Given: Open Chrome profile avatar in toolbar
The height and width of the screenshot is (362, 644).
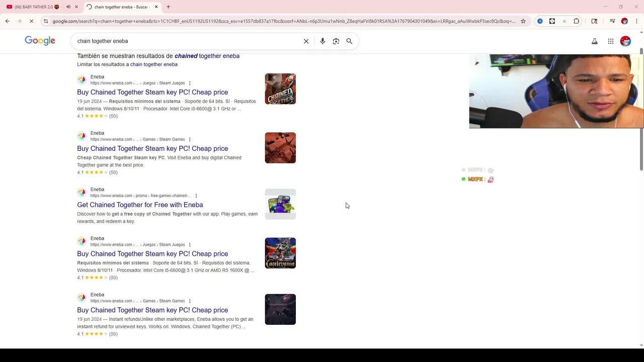Looking at the screenshot, I should [624, 21].
